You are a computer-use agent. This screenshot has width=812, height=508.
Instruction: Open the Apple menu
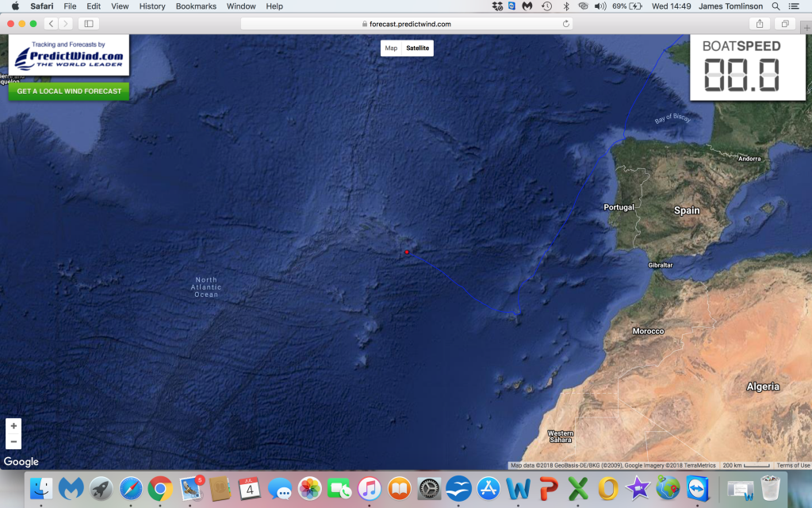[x=15, y=6]
